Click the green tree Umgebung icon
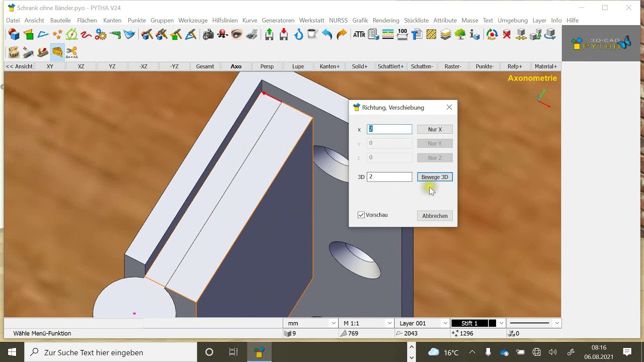The height and width of the screenshot is (362, 644). [x=460, y=35]
